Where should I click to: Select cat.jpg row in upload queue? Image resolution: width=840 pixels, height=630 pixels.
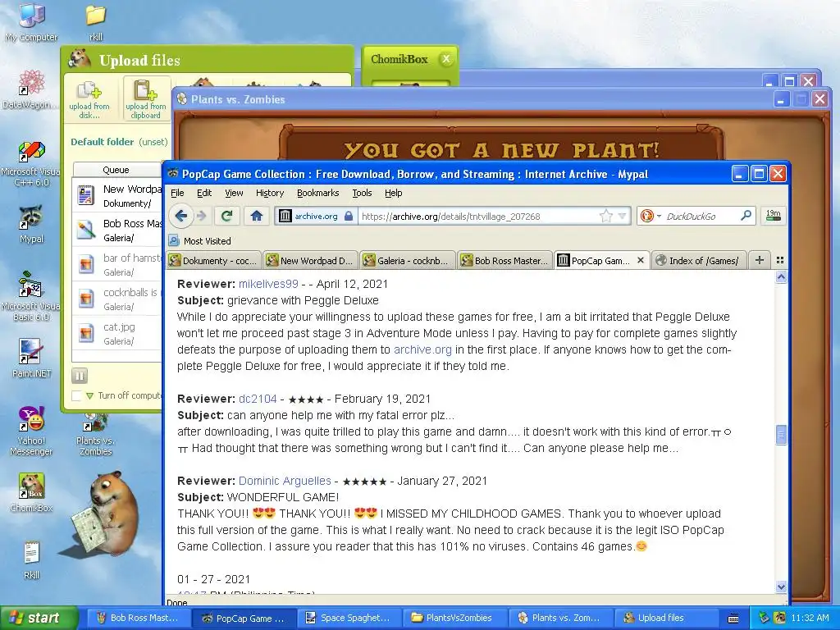click(x=116, y=333)
